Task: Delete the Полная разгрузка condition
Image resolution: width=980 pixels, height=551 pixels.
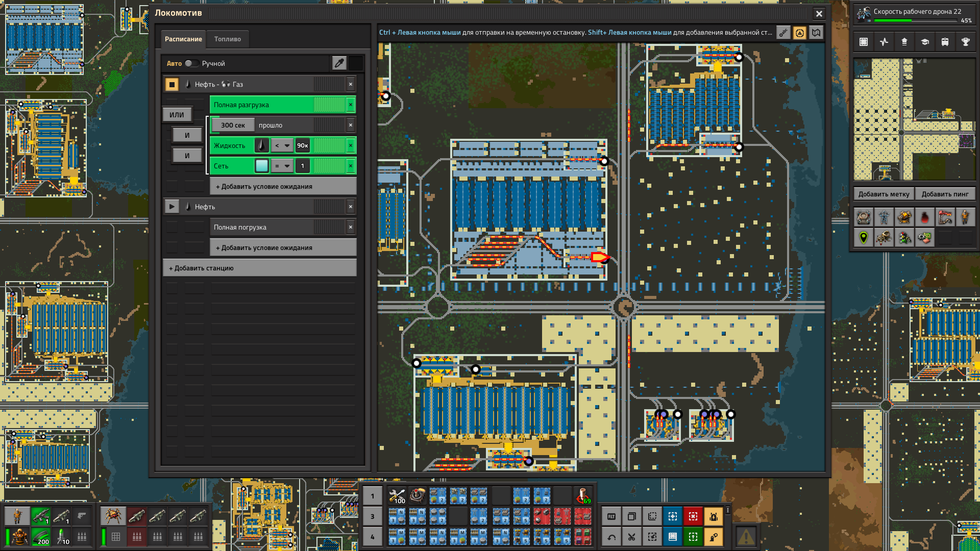Action: (x=351, y=105)
